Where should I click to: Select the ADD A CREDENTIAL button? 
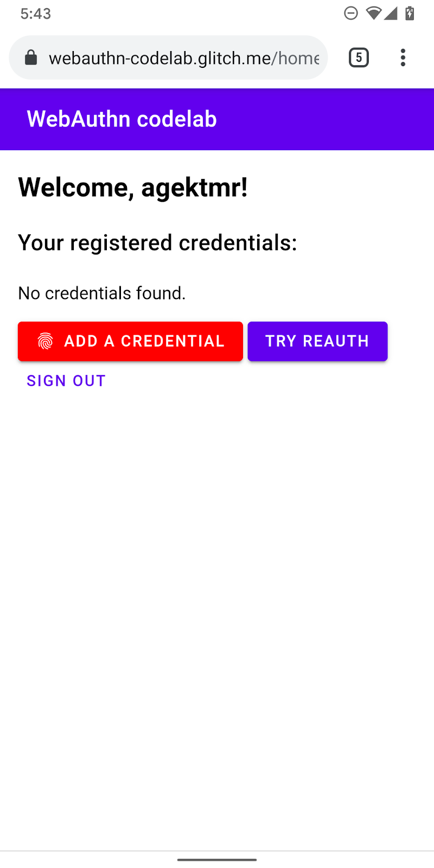pyautogui.click(x=130, y=341)
